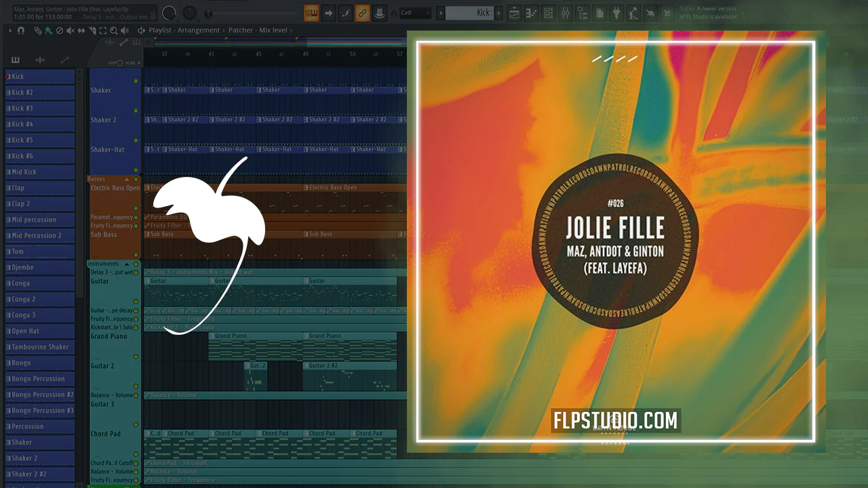This screenshot has width=868, height=488.
Task: Mute the Electric Bass Open track
Action: click(136, 208)
